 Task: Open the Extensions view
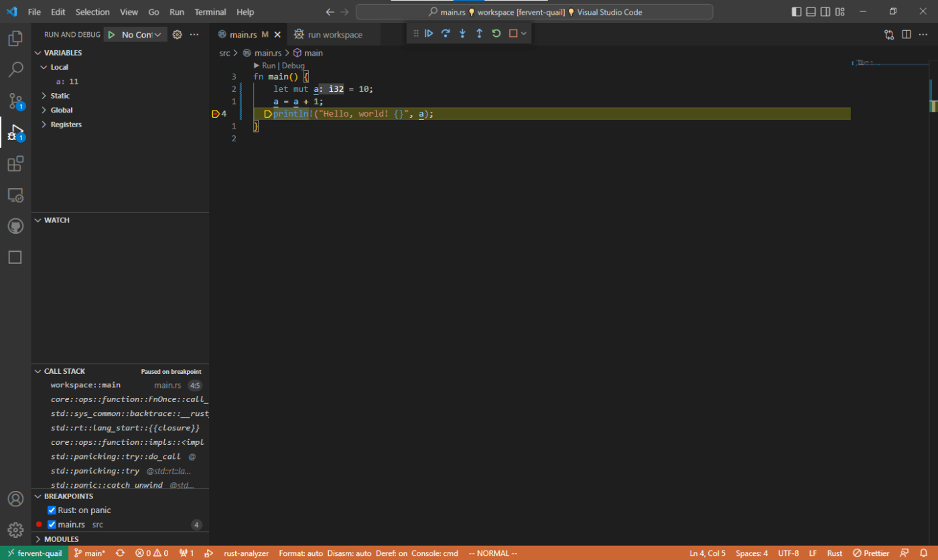pyautogui.click(x=15, y=163)
